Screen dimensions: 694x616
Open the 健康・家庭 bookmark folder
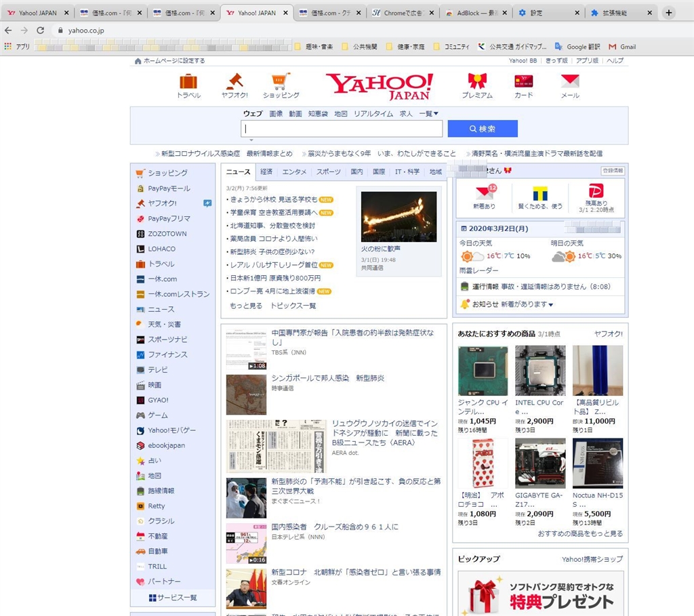point(405,47)
